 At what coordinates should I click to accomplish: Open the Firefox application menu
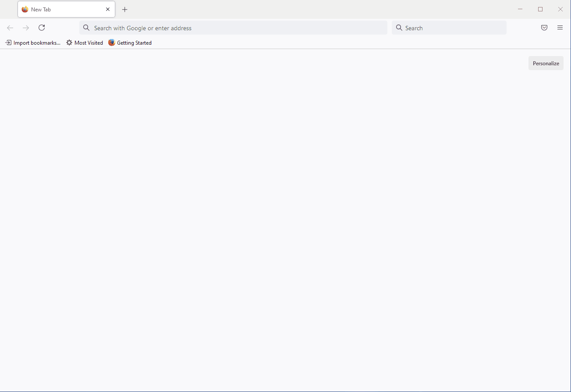pos(560,28)
